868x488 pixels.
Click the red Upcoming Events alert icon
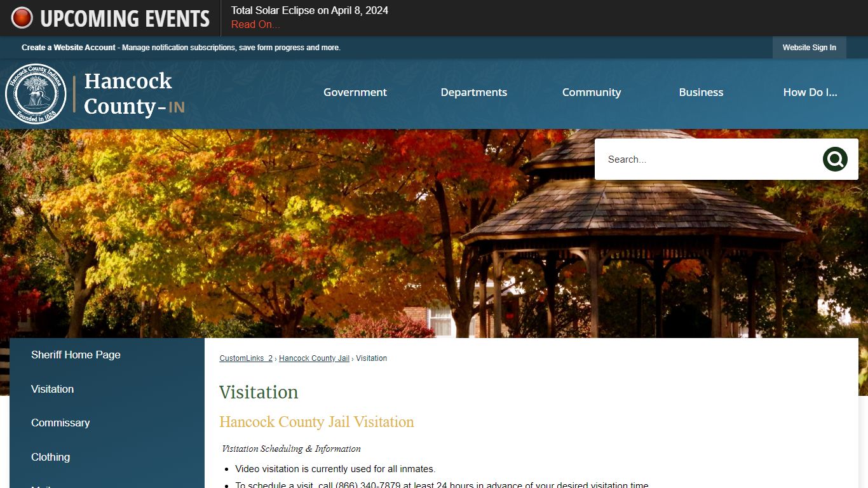(x=22, y=18)
